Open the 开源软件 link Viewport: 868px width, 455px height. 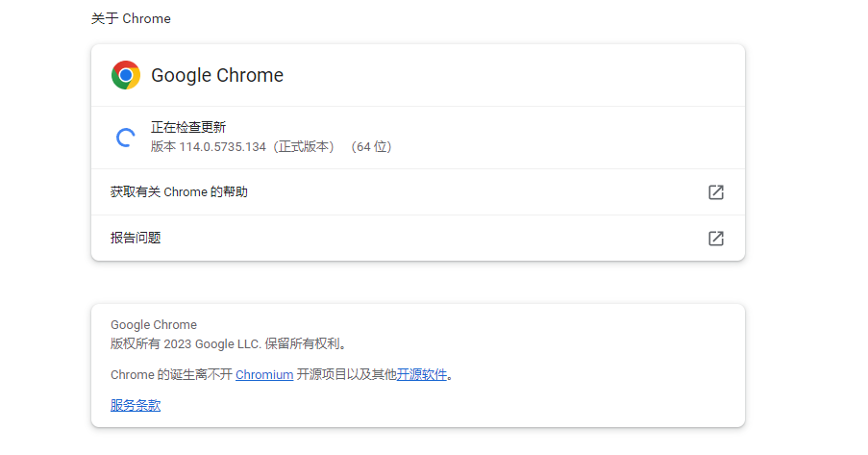point(421,374)
